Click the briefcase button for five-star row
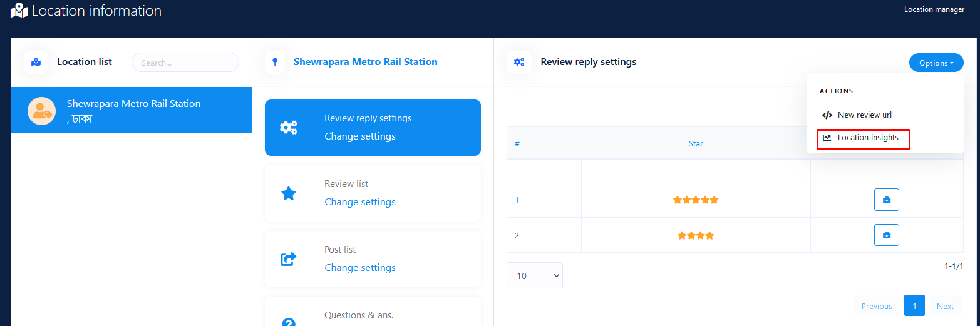Viewport: 980px width, 326px height. click(x=886, y=200)
